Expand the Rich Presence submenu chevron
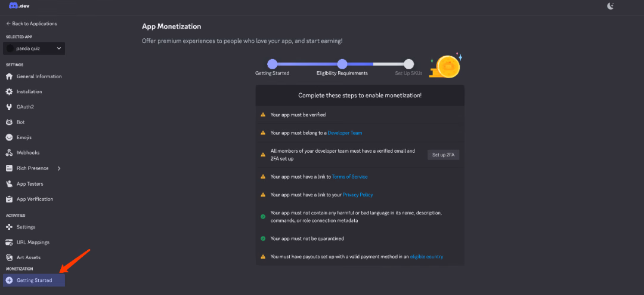This screenshot has height=295, width=644. pyautogui.click(x=58, y=168)
